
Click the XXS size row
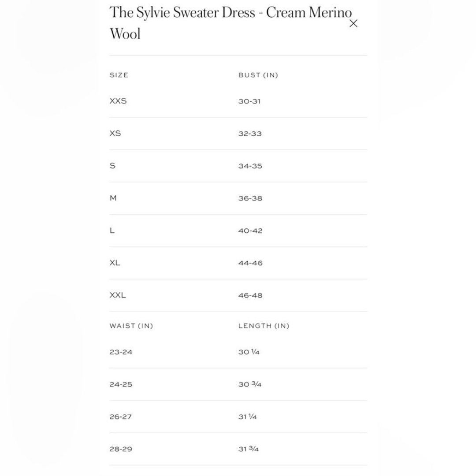tap(238, 101)
